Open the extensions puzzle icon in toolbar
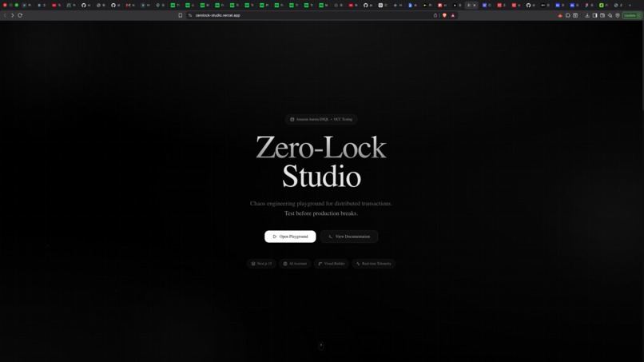 (x=567, y=15)
